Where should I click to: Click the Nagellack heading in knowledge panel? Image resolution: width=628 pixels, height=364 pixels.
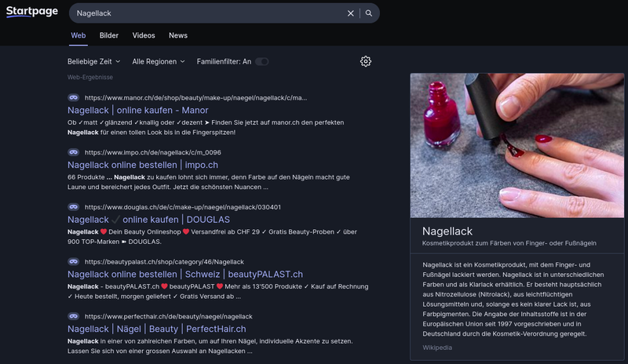(447, 231)
